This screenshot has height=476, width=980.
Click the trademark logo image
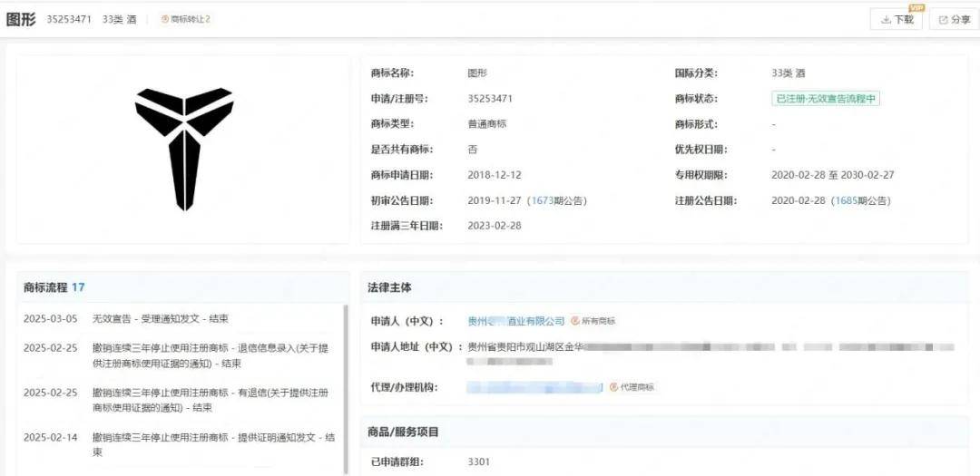click(184, 149)
